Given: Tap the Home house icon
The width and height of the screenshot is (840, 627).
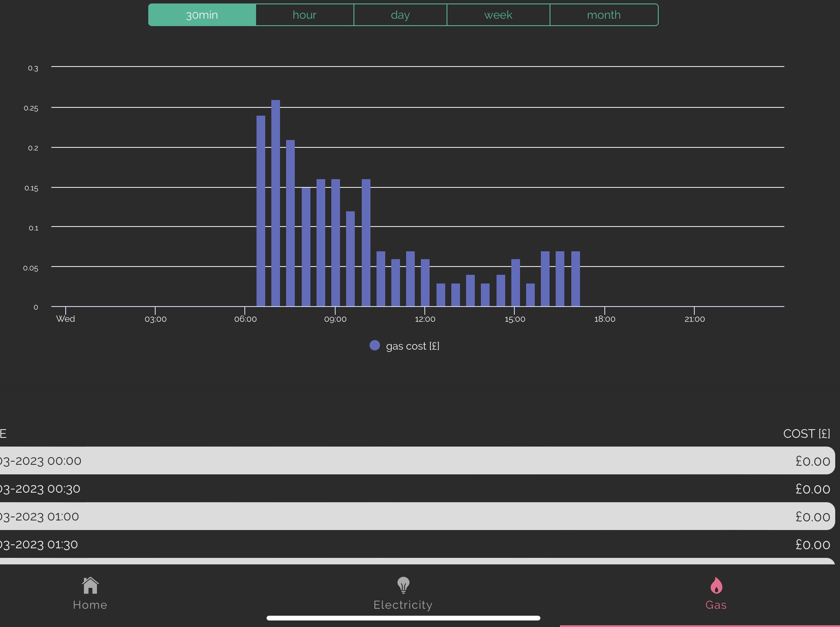Looking at the screenshot, I should [x=90, y=585].
